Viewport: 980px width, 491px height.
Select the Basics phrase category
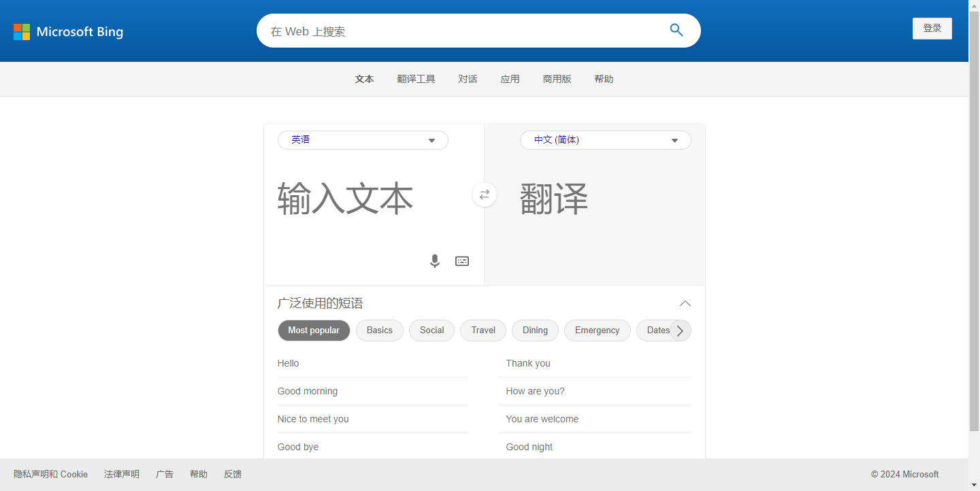(380, 331)
